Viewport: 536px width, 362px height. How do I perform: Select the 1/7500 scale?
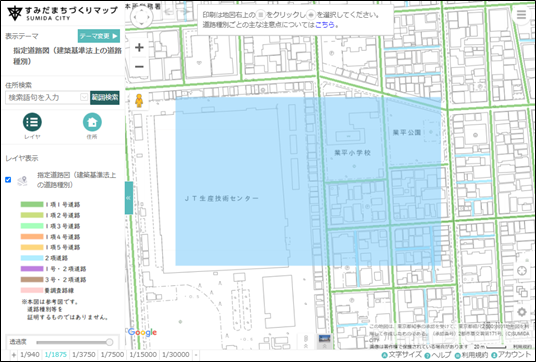pyautogui.click(x=112, y=355)
